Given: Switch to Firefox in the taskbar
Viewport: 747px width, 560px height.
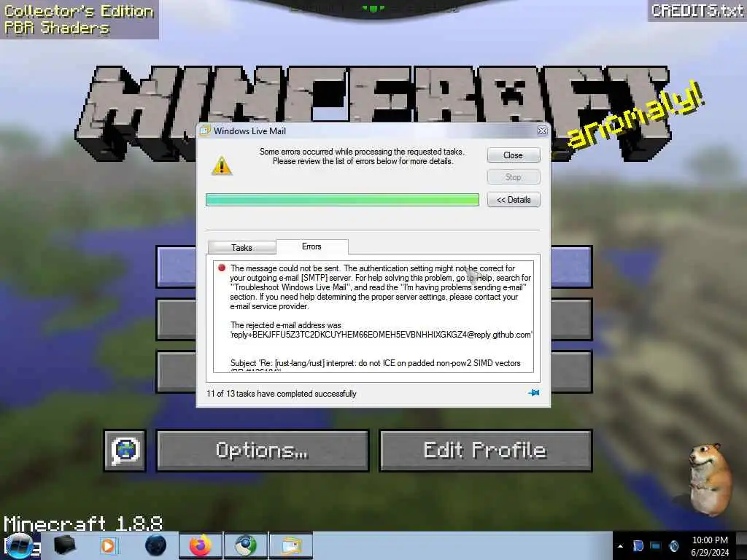Looking at the screenshot, I should 200,545.
